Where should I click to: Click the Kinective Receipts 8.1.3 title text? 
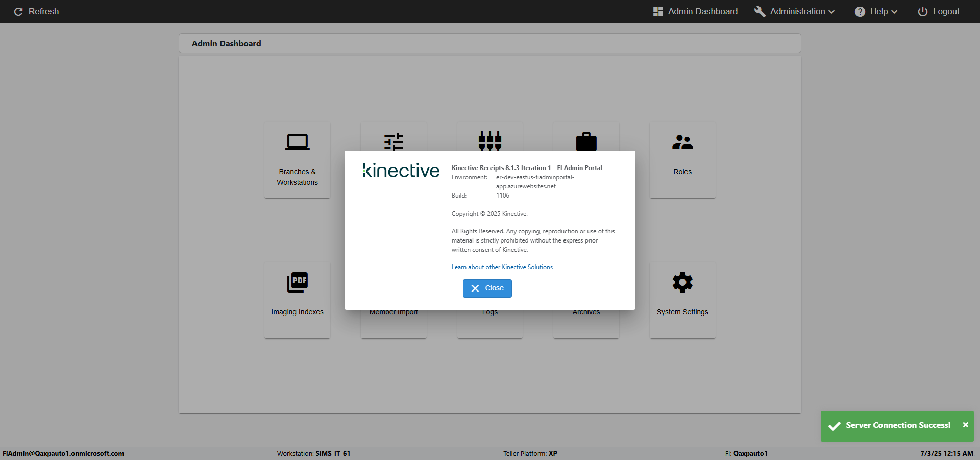coord(527,168)
